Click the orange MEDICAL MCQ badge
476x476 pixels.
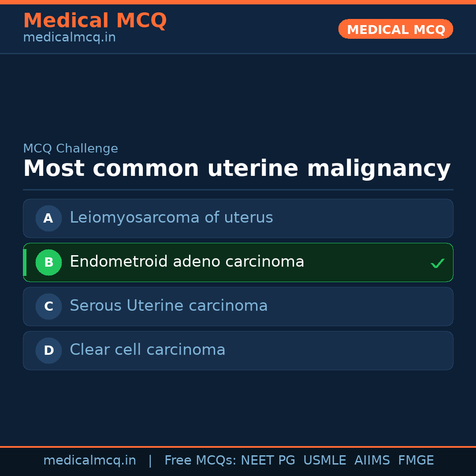(395, 30)
